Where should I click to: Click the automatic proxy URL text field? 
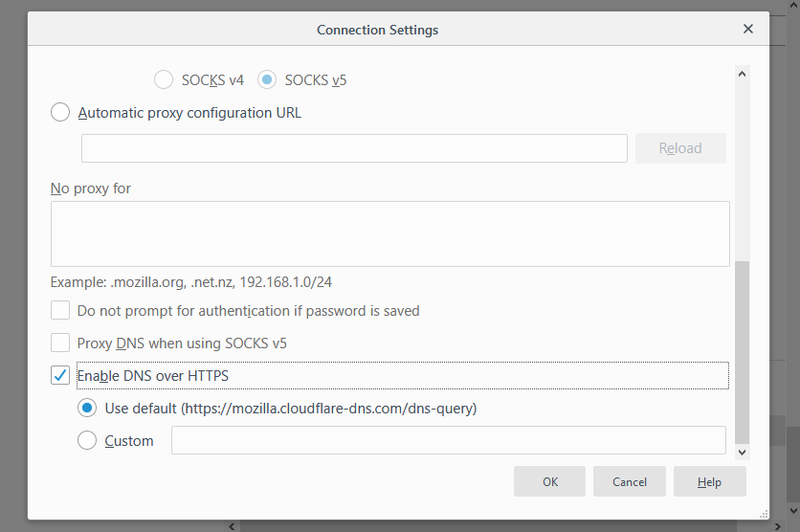(x=354, y=148)
